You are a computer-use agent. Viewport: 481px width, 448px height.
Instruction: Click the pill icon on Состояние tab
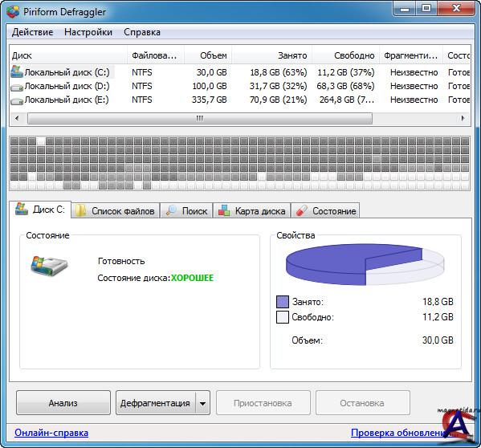coord(302,210)
